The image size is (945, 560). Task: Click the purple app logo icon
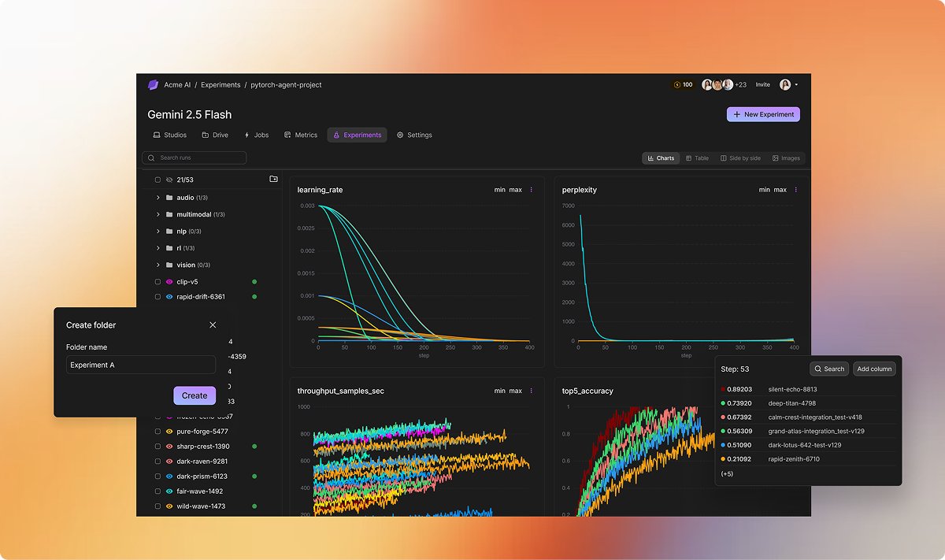pyautogui.click(x=153, y=85)
